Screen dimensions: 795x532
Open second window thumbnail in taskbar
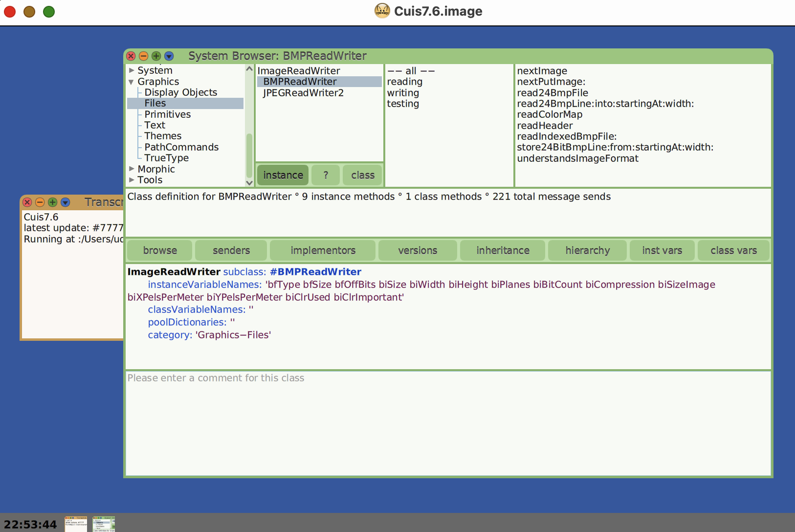[x=104, y=524]
